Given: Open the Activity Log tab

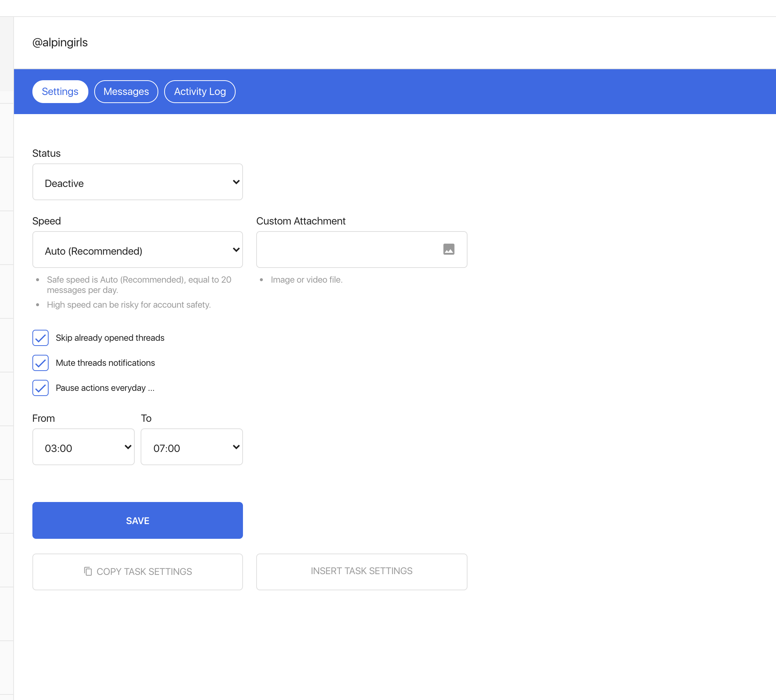Looking at the screenshot, I should 200,92.
